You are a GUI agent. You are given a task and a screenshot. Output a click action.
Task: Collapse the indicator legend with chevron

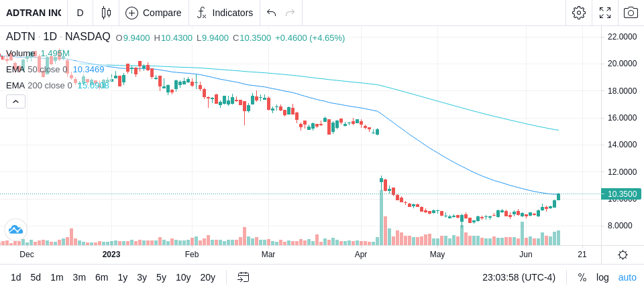coord(15,101)
